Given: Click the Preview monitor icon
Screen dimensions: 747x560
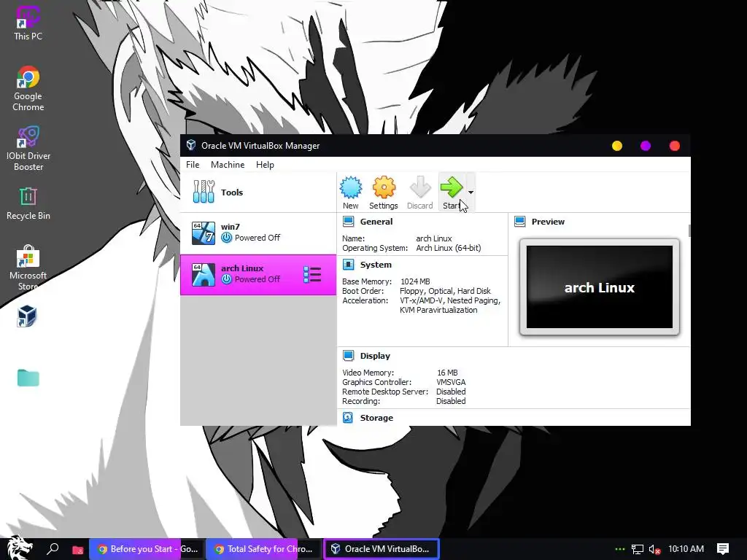Looking at the screenshot, I should click(x=519, y=222).
